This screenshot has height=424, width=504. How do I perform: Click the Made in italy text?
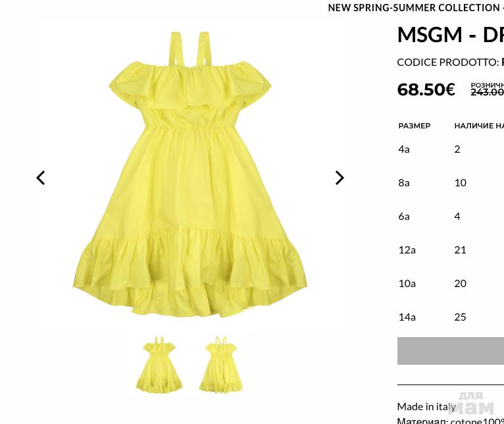point(426,407)
